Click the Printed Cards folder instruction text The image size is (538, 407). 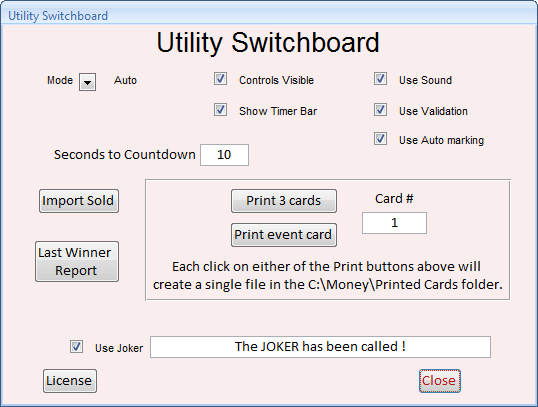pyautogui.click(x=328, y=276)
